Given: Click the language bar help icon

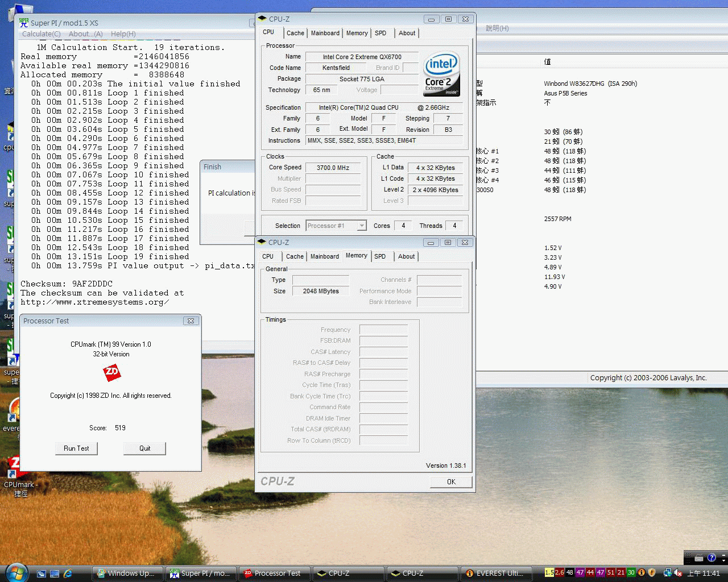Looking at the screenshot, I should (711, 558).
